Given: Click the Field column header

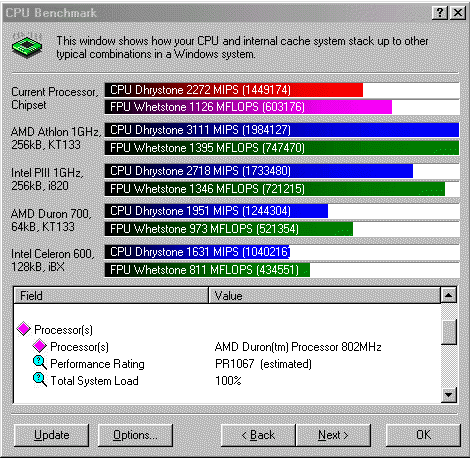Looking at the screenshot, I should (111, 296).
